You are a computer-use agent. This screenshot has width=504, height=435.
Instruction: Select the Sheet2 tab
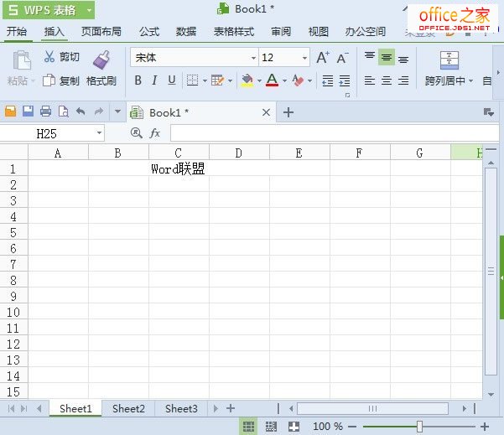click(128, 409)
